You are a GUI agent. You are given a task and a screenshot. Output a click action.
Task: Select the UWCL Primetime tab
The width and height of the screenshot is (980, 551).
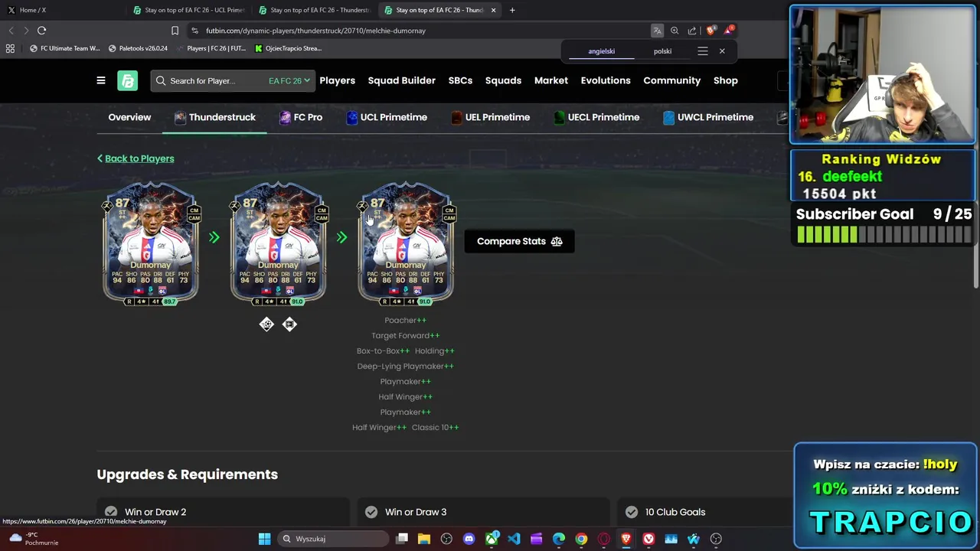coord(707,117)
